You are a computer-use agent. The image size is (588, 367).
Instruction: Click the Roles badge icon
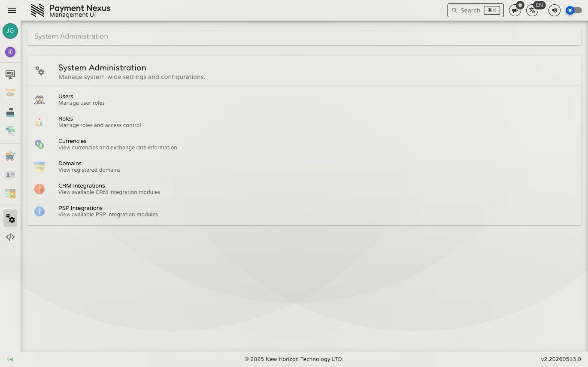[39, 122]
